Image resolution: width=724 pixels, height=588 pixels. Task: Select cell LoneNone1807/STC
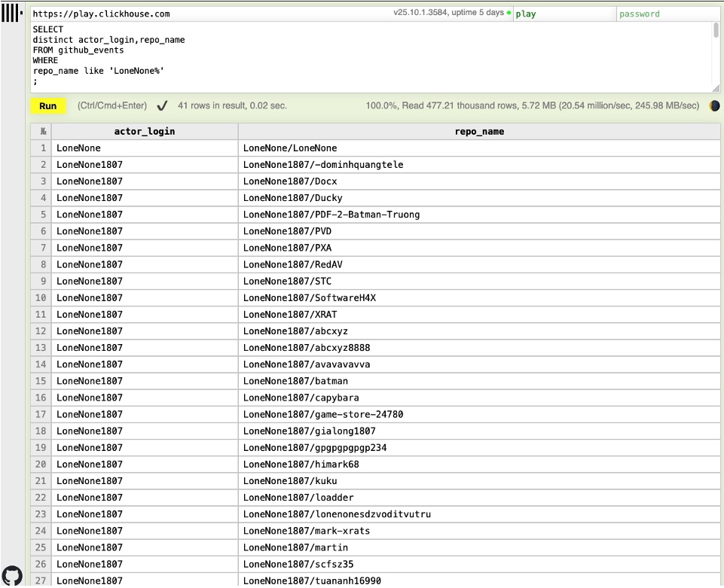pyautogui.click(x=479, y=281)
